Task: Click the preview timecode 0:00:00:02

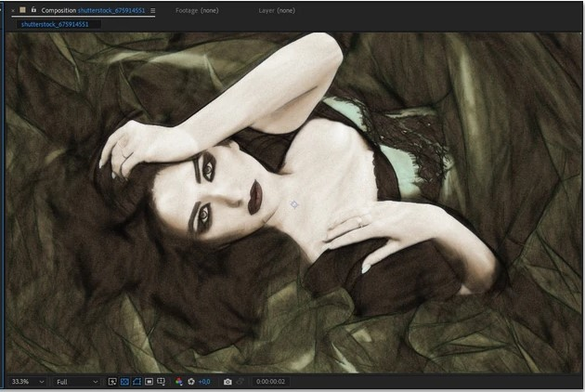Action: click(269, 382)
